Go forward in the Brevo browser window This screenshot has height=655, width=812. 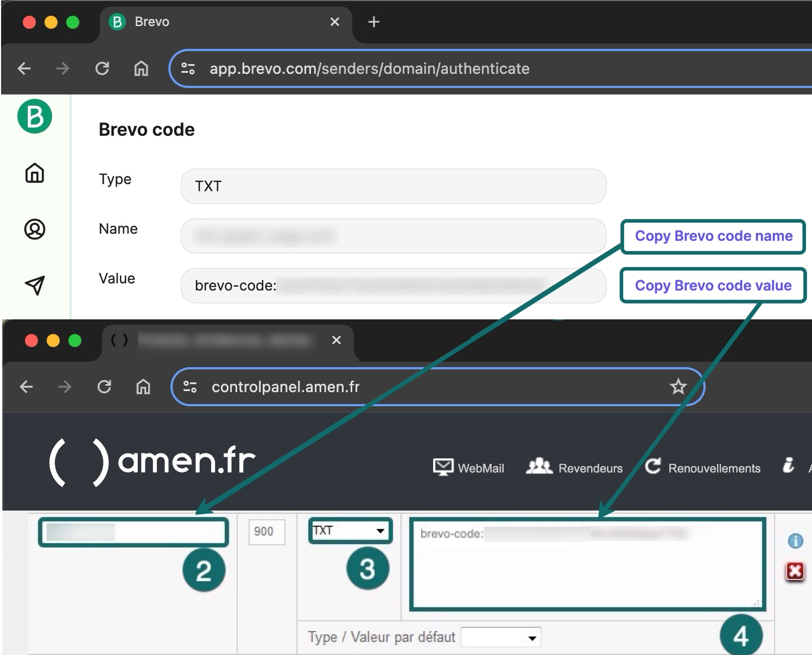tap(63, 68)
